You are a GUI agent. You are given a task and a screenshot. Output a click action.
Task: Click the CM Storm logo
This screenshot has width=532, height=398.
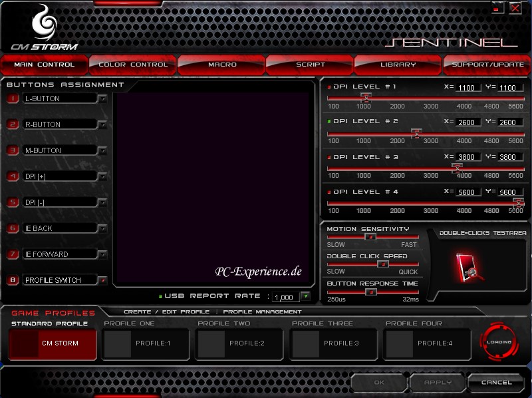click(x=45, y=28)
